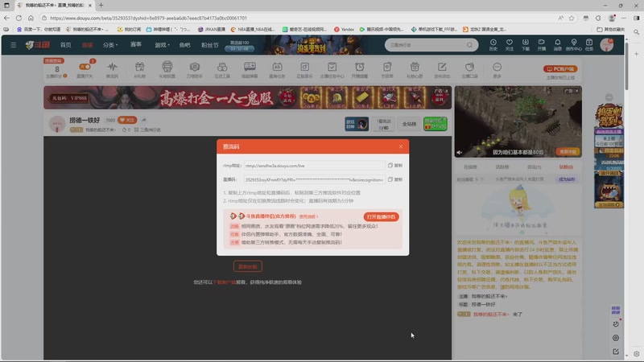Screen dimensions: 644x362
Task: Copy the 直播码 stream key with 复制
Action: coord(395,179)
